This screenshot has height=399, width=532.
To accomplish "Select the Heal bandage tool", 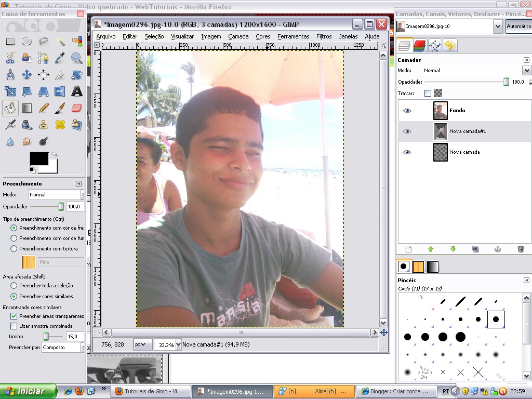I will coord(60,125).
